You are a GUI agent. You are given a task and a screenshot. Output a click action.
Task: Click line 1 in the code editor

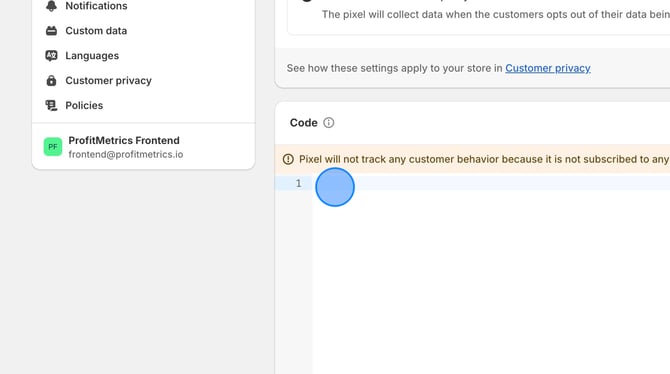click(491, 183)
